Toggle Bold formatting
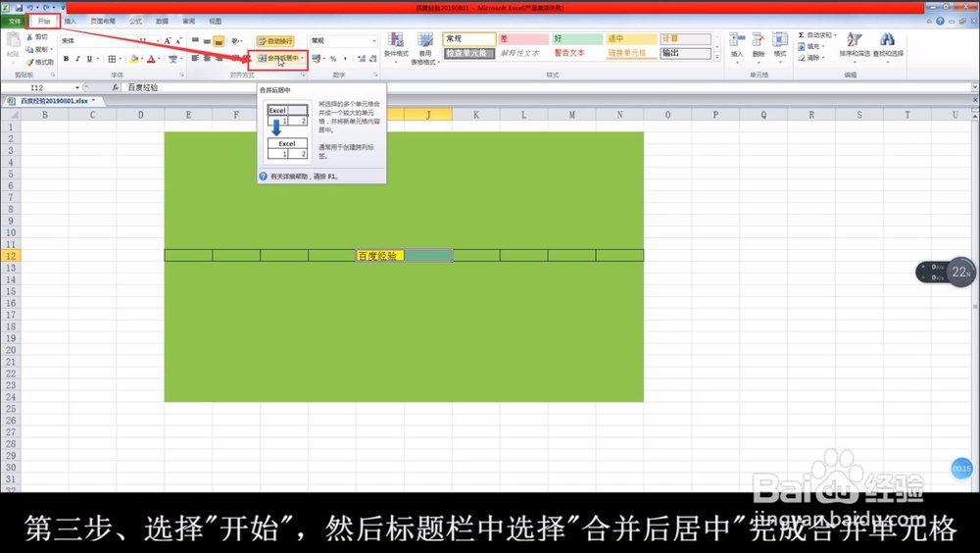The height and width of the screenshot is (553, 980). 66,59
